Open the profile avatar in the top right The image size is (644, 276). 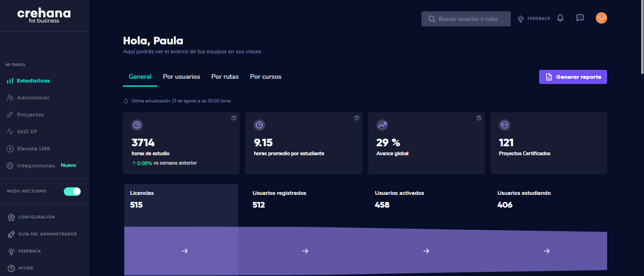[601, 17]
